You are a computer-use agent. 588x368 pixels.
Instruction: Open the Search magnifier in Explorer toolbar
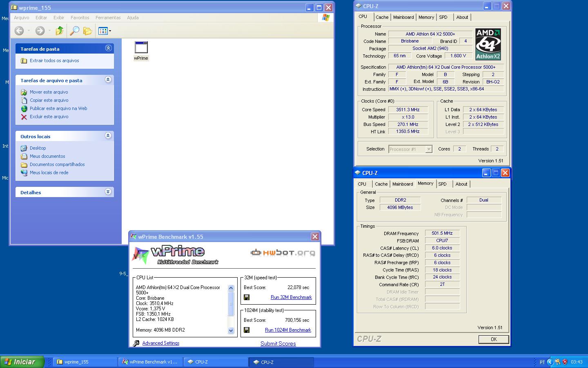74,31
